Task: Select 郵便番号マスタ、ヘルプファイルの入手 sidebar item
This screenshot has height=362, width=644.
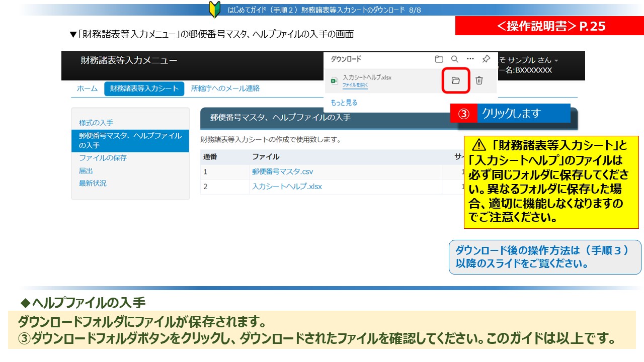Action: coord(130,140)
